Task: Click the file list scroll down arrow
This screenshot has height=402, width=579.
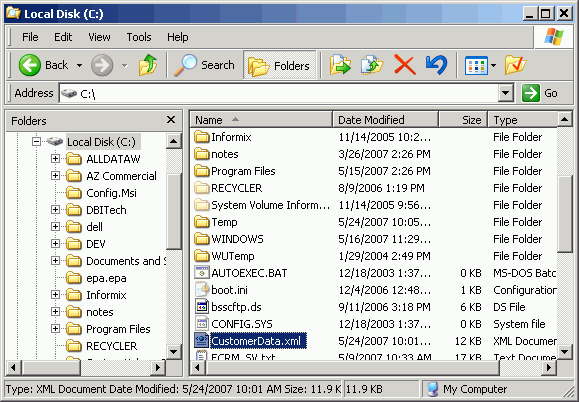Action: 565,351
